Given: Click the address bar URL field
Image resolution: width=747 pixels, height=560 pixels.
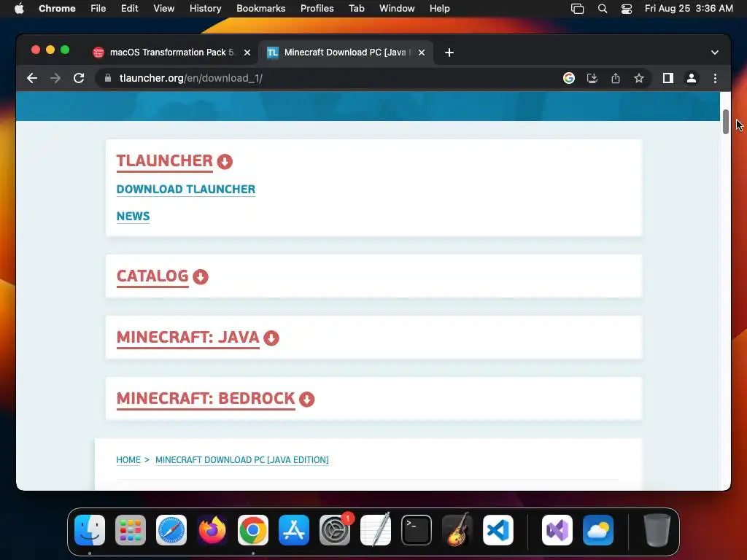Looking at the screenshot, I should (x=333, y=78).
